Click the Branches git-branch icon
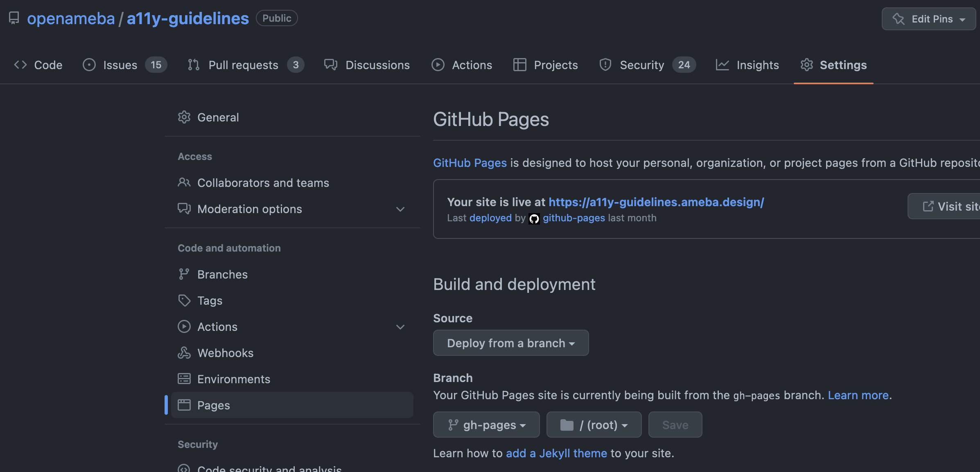980x472 pixels. 184,274
